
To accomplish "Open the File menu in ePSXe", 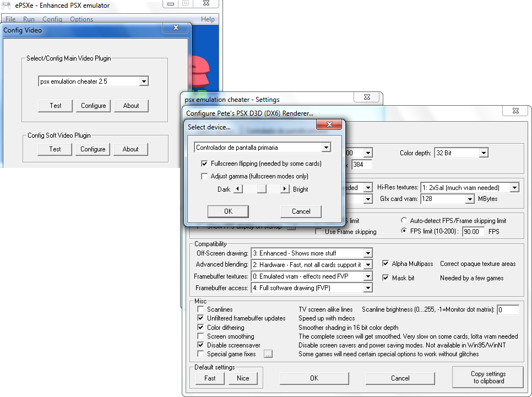I will (10, 19).
